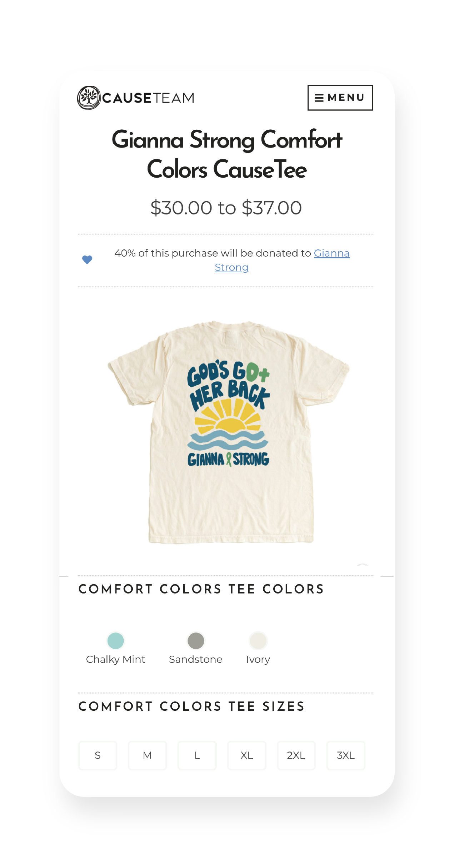Select the Sandstone color swatch

point(196,640)
